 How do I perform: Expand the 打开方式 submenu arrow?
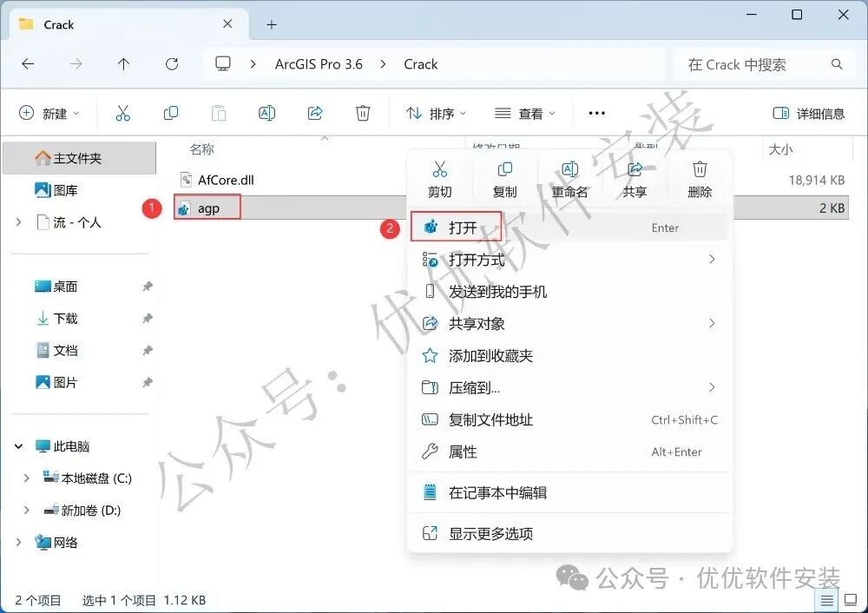(x=712, y=259)
